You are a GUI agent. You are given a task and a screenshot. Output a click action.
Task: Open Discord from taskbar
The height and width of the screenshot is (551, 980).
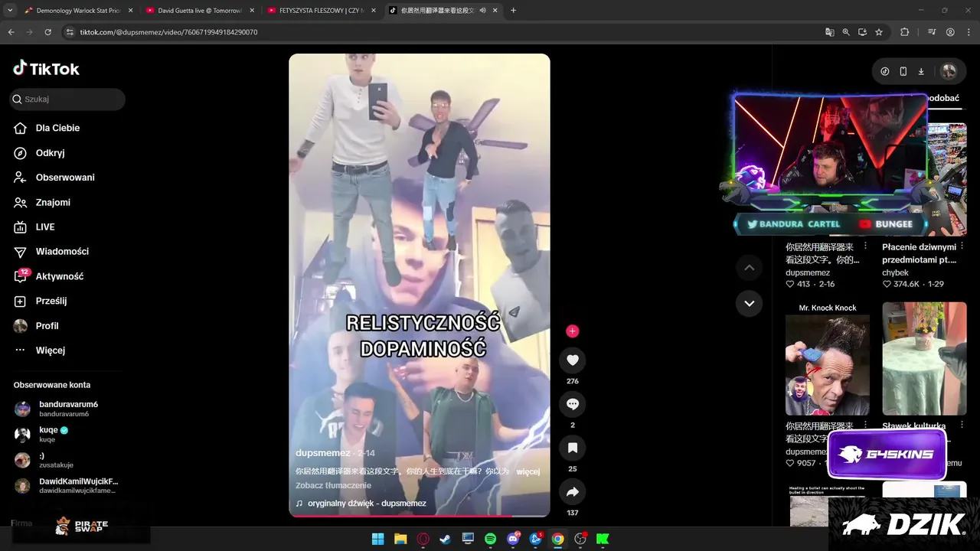click(513, 539)
